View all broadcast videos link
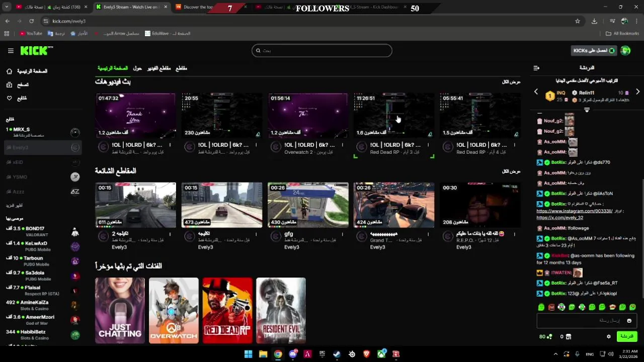This screenshot has width=644, height=362. pyautogui.click(x=511, y=81)
